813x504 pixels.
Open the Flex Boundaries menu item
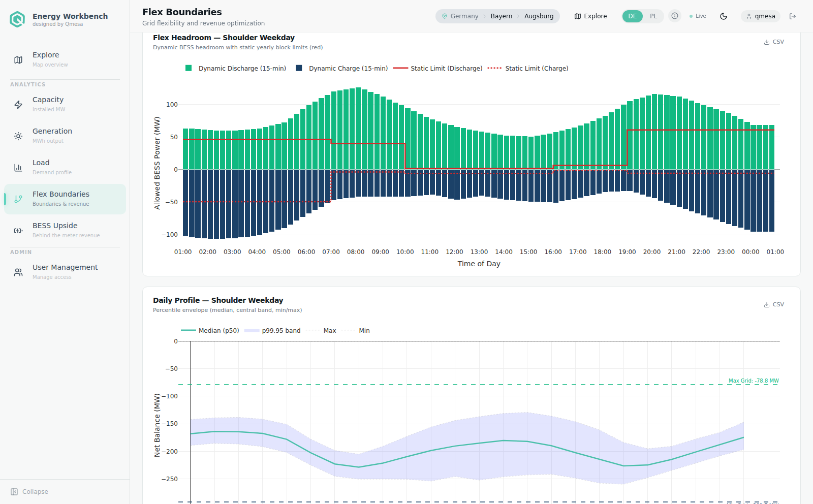pyautogui.click(x=65, y=199)
